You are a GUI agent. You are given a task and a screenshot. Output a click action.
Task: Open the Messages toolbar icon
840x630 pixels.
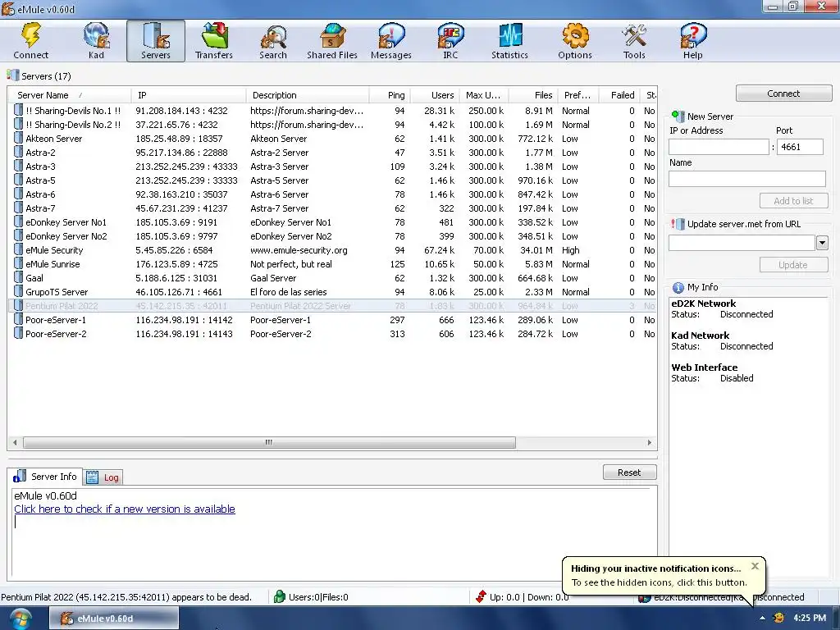(x=391, y=41)
